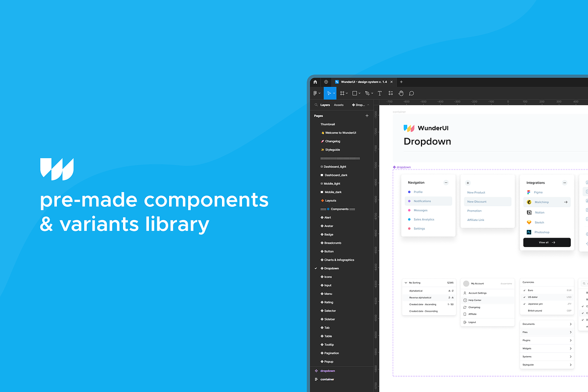Viewport: 588px width, 392px height.
Task: Expand the Plugins row chevron
Action: point(570,340)
